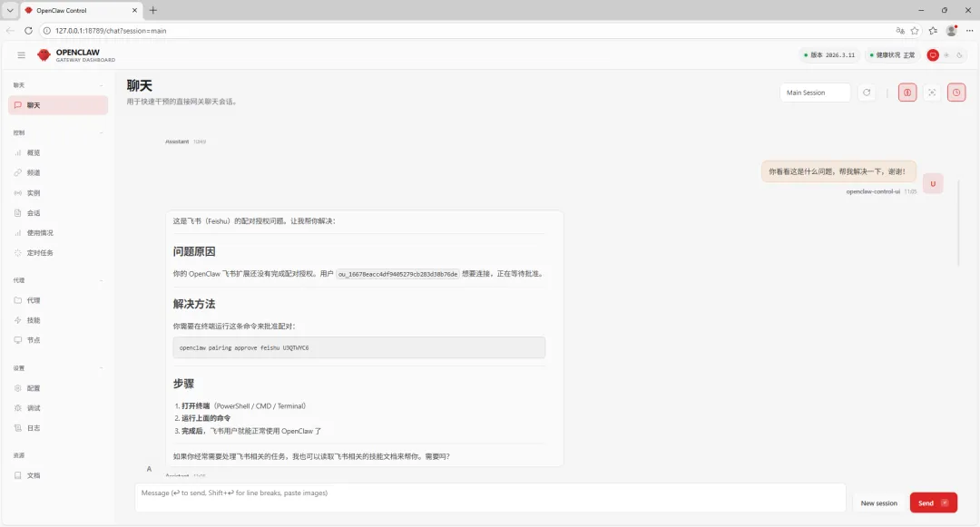This screenshot has height=527, width=980.
Task: Open the 概览 overview page
Action: click(x=58, y=152)
